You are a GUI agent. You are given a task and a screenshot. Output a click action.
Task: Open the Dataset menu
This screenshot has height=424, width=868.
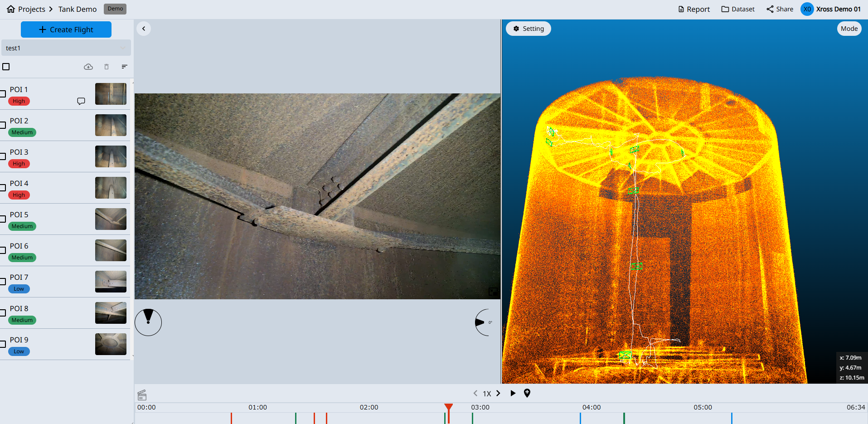click(x=738, y=9)
